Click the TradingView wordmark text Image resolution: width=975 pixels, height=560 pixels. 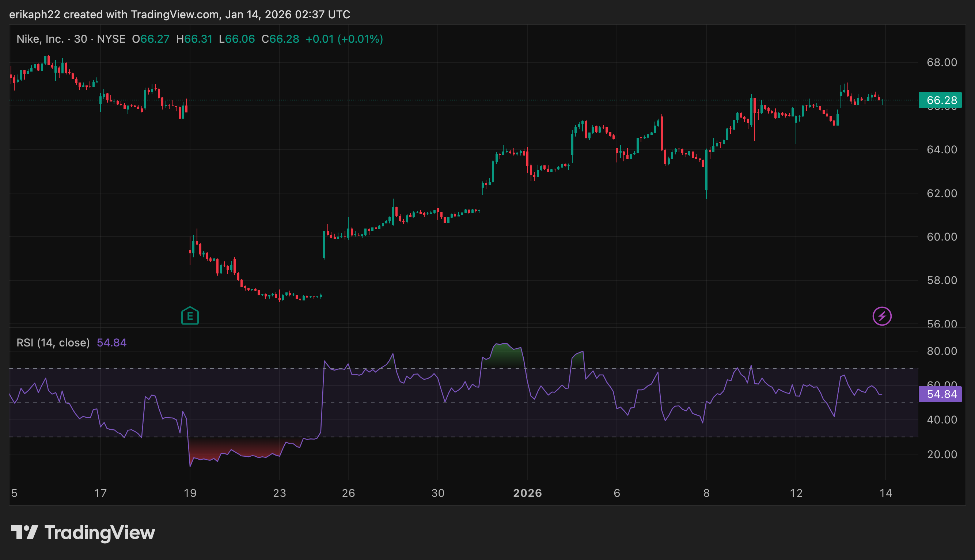coord(100,533)
